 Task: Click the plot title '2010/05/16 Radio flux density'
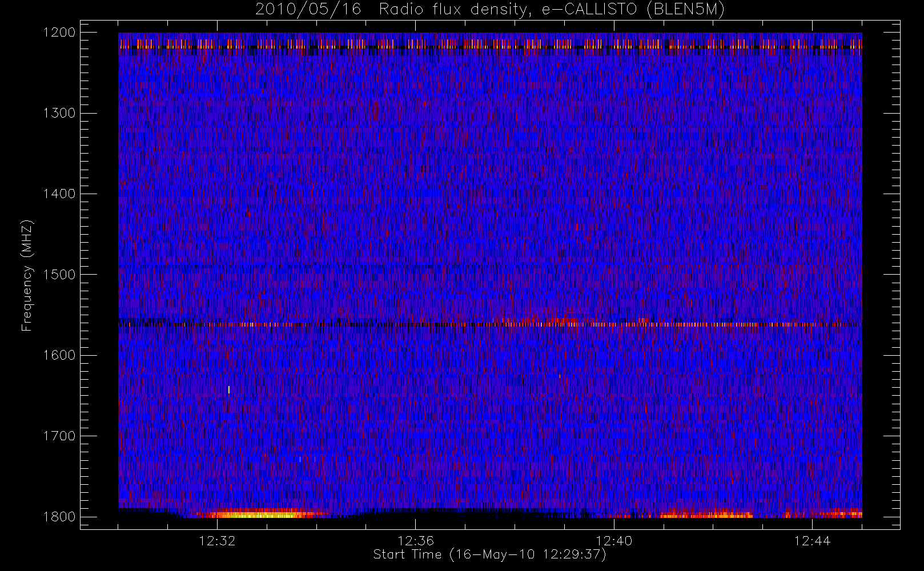click(x=489, y=10)
